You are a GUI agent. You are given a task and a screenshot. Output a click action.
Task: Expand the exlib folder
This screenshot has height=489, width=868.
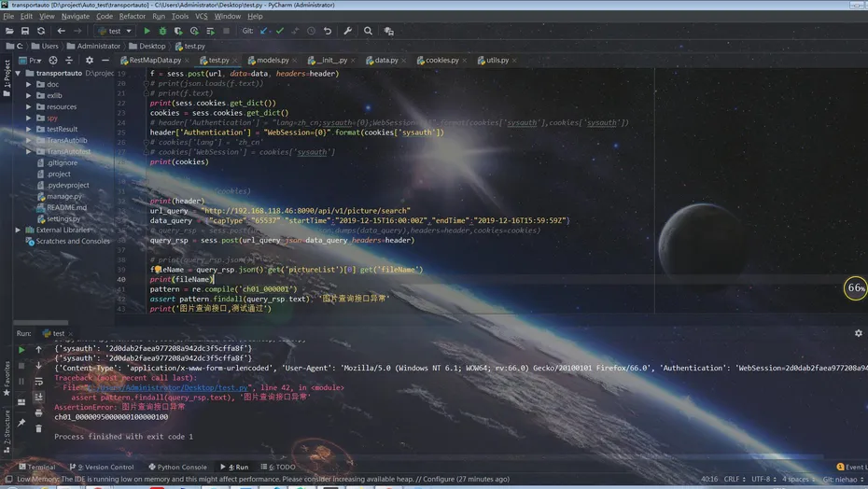coord(29,95)
